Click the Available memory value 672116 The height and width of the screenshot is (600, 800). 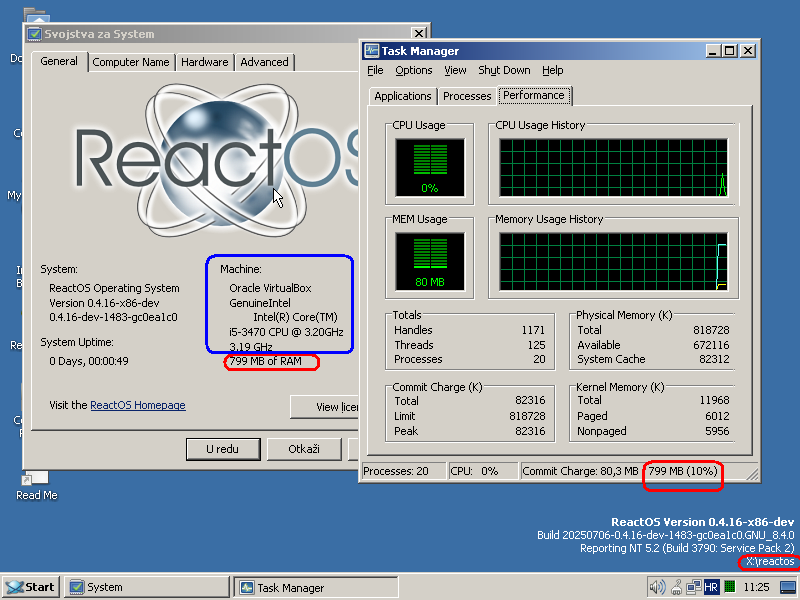(711, 345)
